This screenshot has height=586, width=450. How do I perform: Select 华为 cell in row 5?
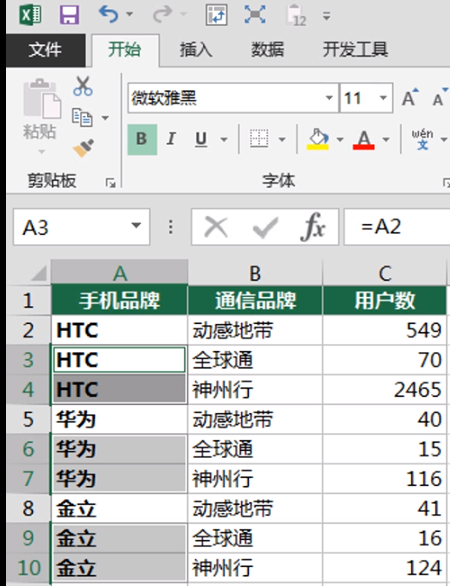pos(120,419)
